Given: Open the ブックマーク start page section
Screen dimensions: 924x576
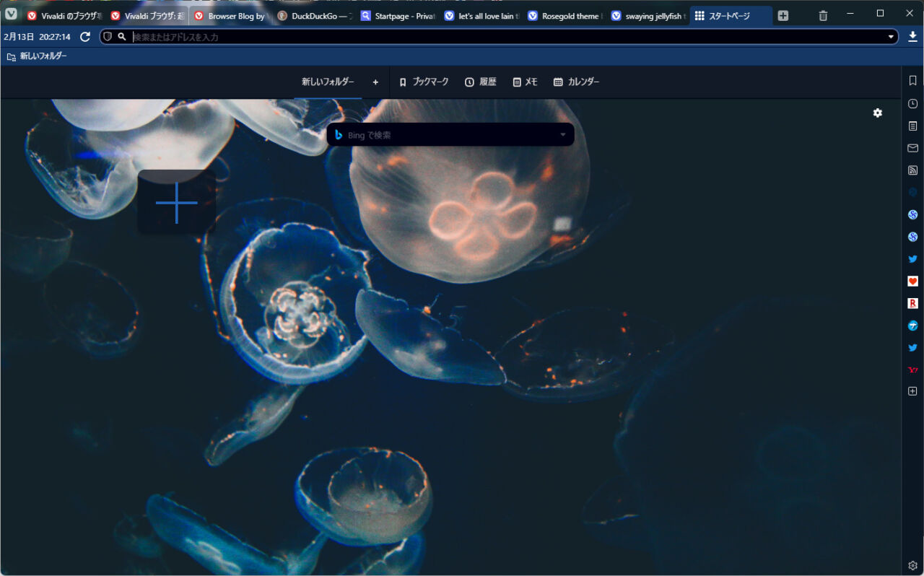Looking at the screenshot, I should coord(424,82).
